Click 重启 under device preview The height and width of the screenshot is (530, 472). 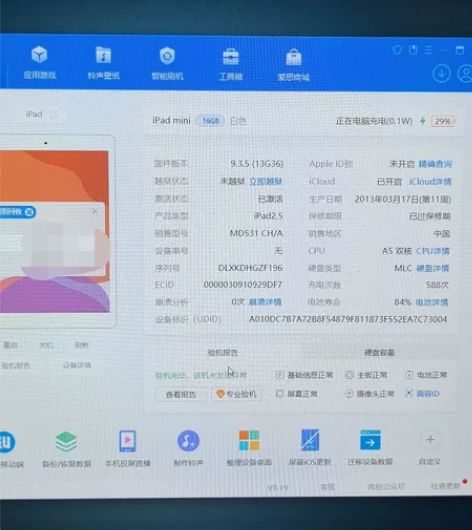click(10, 345)
